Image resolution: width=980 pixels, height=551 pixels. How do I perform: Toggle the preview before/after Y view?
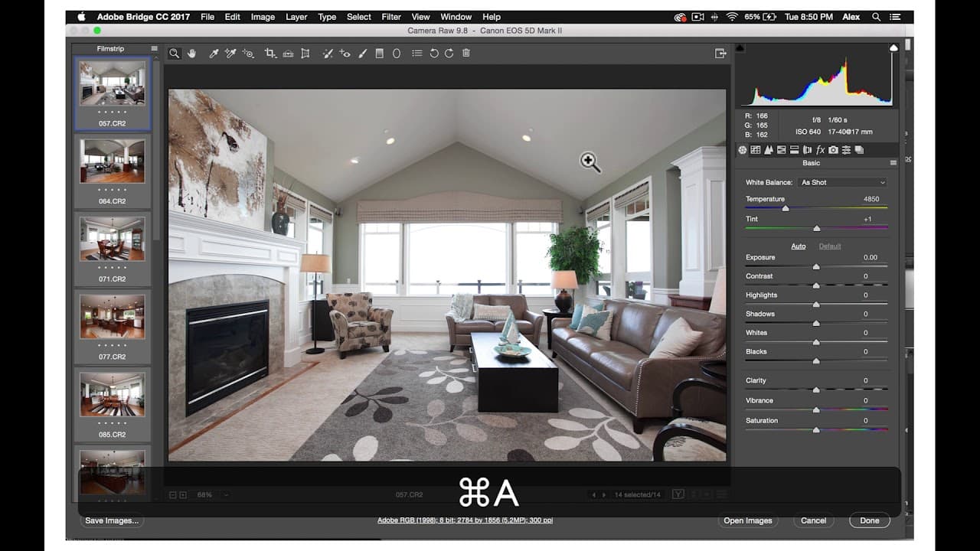(x=678, y=494)
